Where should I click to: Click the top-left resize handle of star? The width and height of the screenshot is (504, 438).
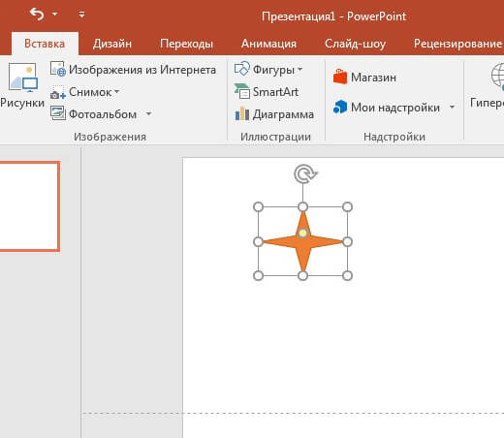(x=258, y=206)
